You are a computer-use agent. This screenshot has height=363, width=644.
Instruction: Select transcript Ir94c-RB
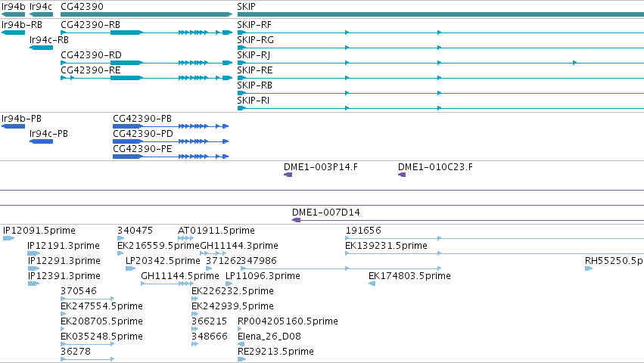point(49,40)
